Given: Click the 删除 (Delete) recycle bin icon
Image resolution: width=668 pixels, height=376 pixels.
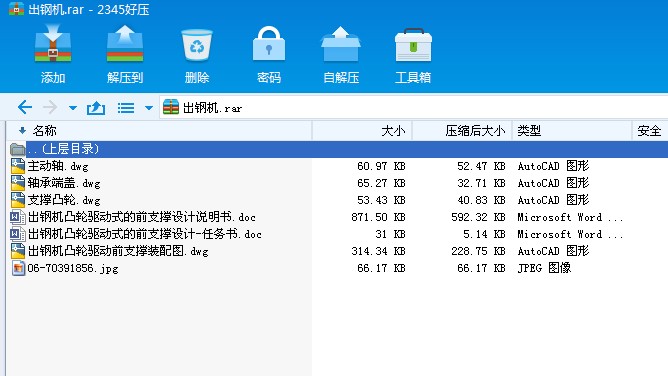Looking at the screenshot, I should [197, 45].
